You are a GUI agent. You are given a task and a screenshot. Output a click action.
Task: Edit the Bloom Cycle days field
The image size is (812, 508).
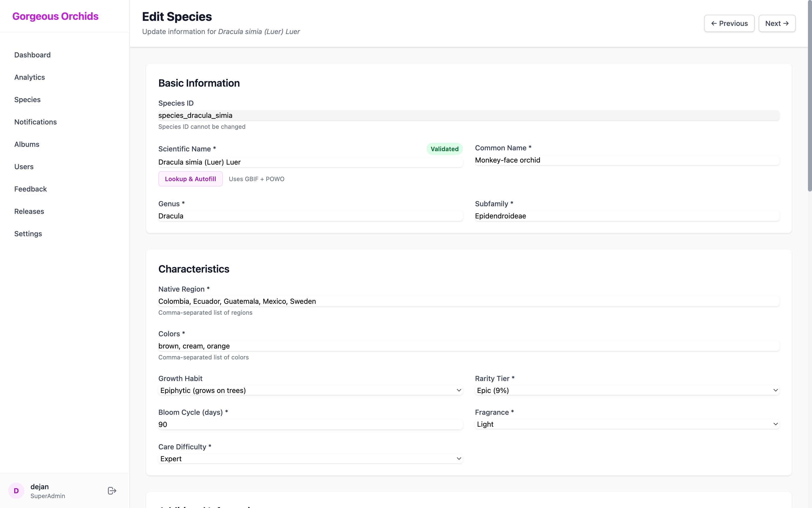click(310, 424)
